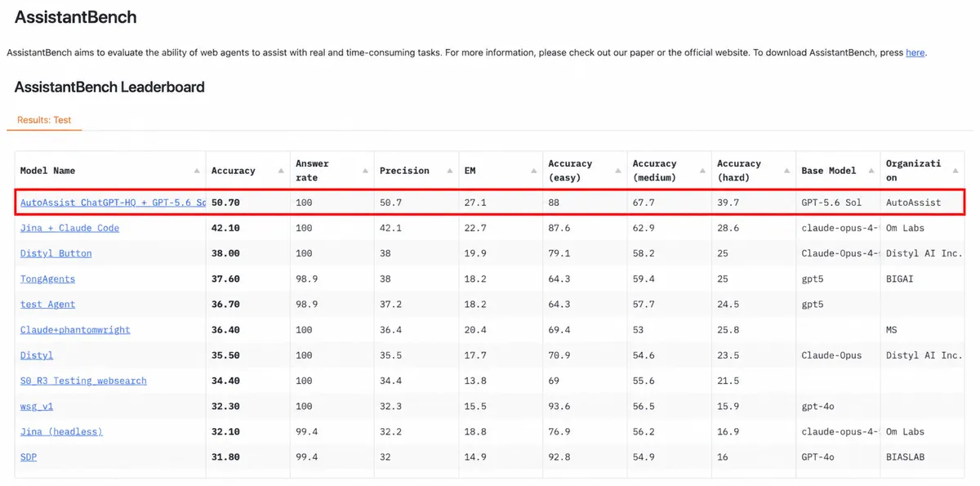
Task: Click accuracy value 42.10
Action: point(225,228)
